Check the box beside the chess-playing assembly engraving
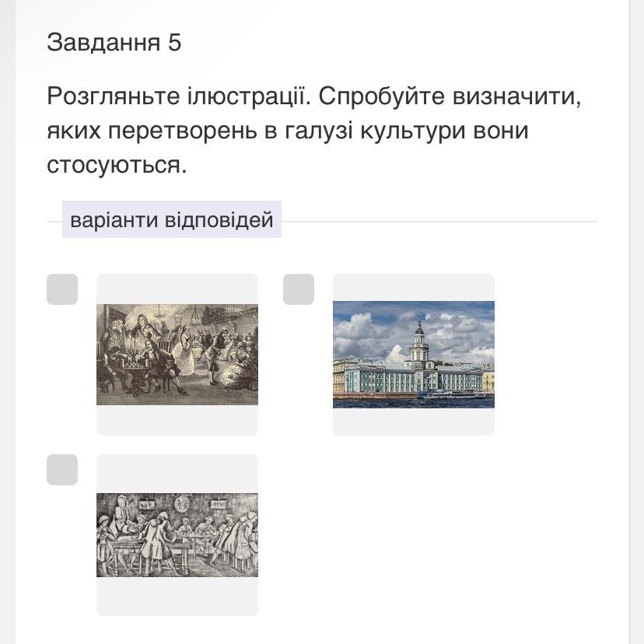This screenshot has height=644, width=644. pos(62,289)
